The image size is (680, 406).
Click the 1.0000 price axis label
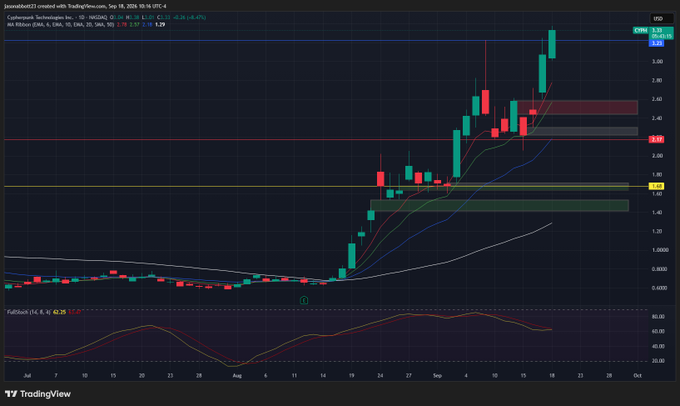point(660,250)
